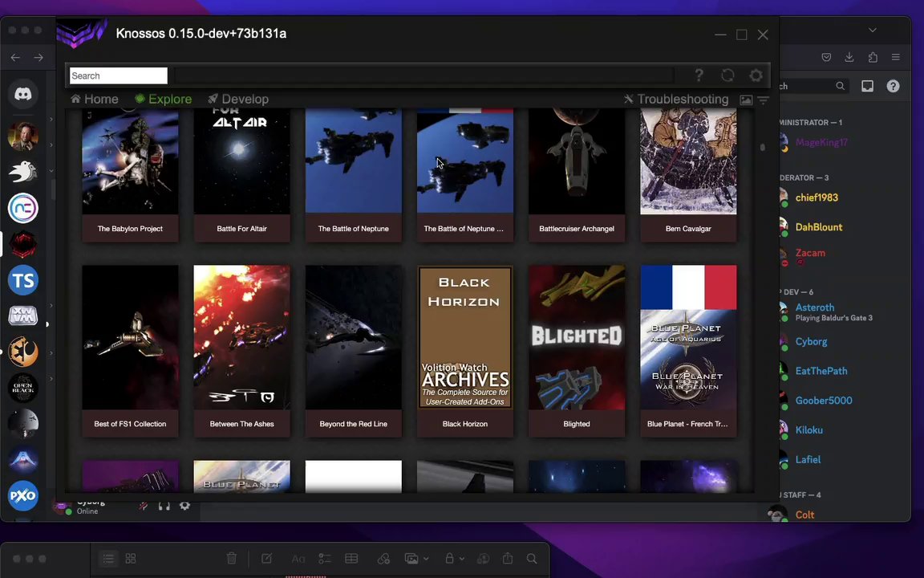This screenshot has width=924, height=578.
Task: Open the PXO server icon
Action: tap(23, 495)
